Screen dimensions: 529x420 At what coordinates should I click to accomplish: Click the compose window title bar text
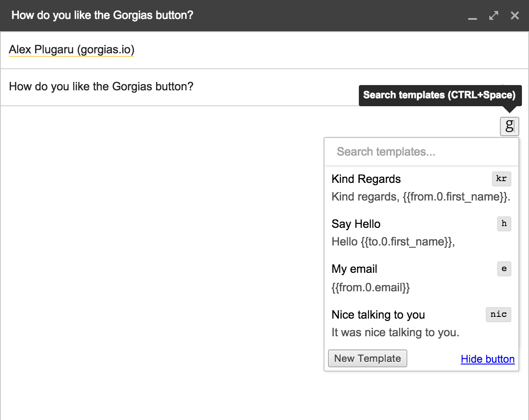[x=102, y=15]
